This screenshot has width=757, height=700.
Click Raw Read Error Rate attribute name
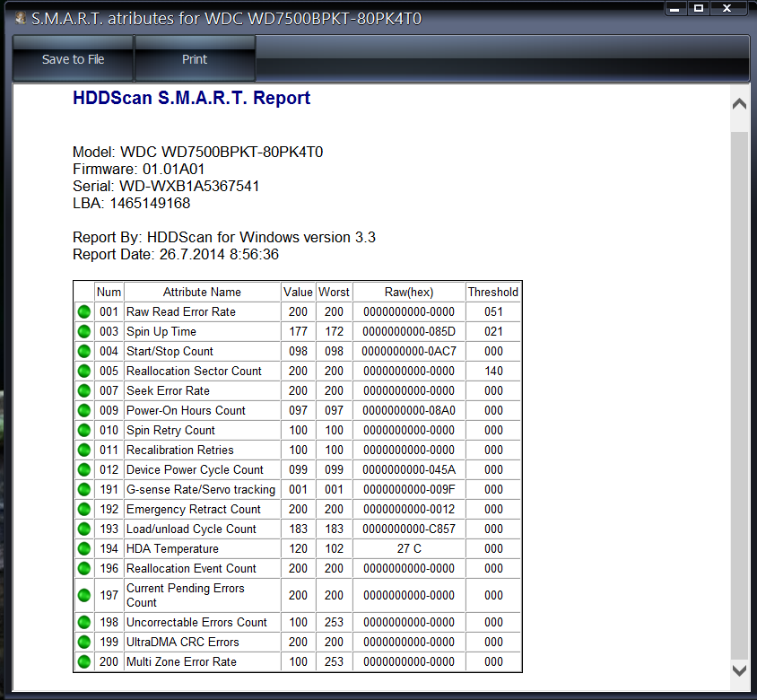pos(181,311)
